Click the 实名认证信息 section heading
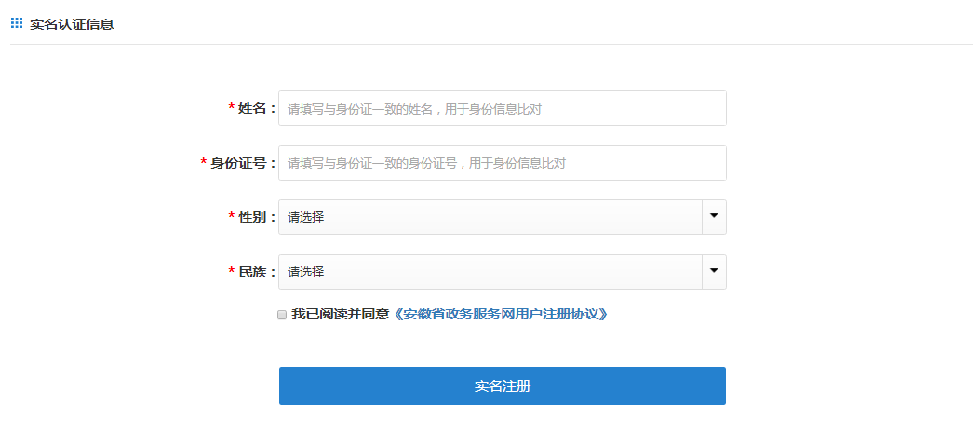980x433 pixels. tap(72, 24)
